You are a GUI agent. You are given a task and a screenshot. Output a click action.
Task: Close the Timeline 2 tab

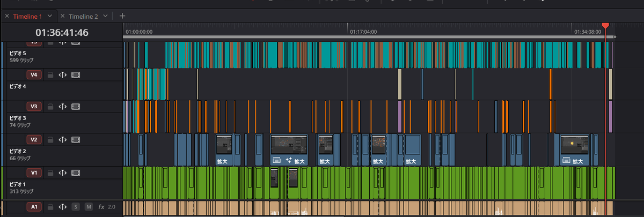point(63,16)
